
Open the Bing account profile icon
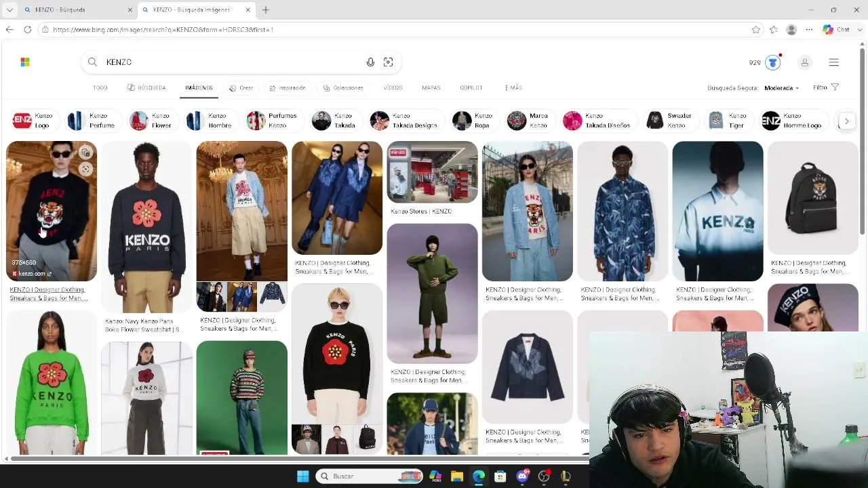pyautogui.click(x=805, y=62)
